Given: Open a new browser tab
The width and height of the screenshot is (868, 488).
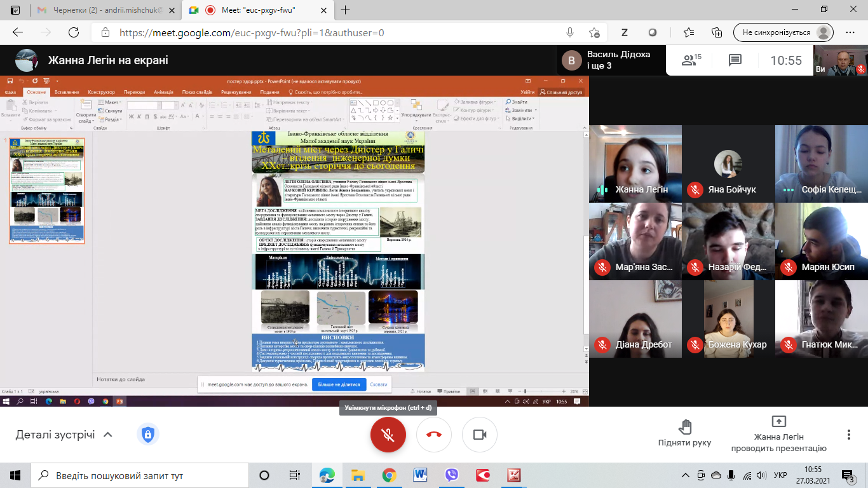Looking at the screenshot, I should point(346,10).
